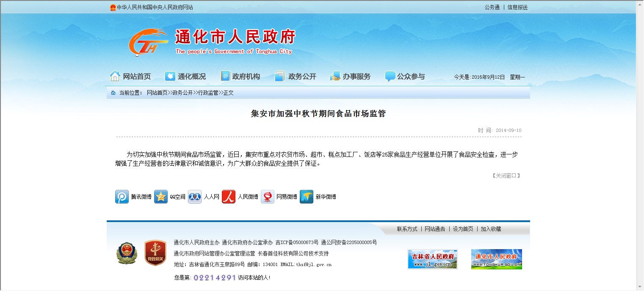This screenshot has width=644, height=291.
Task: Open the 吉林省人民政府 banner thumbnail
Action: point(432,259)
